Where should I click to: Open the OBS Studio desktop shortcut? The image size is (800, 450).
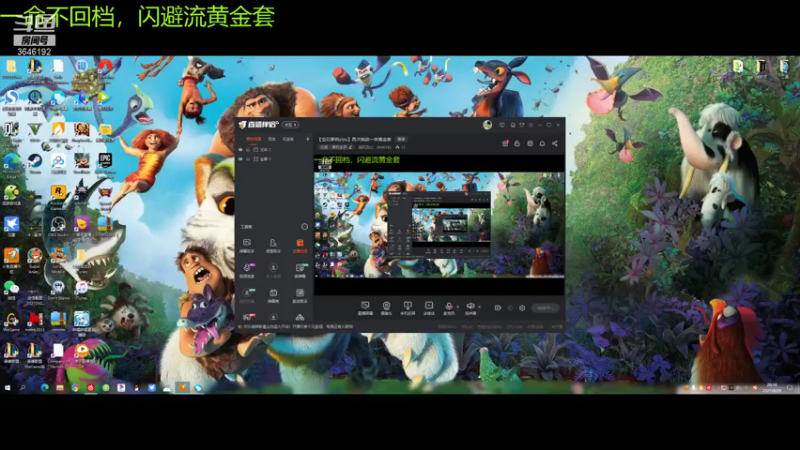[x=58, y=227]
